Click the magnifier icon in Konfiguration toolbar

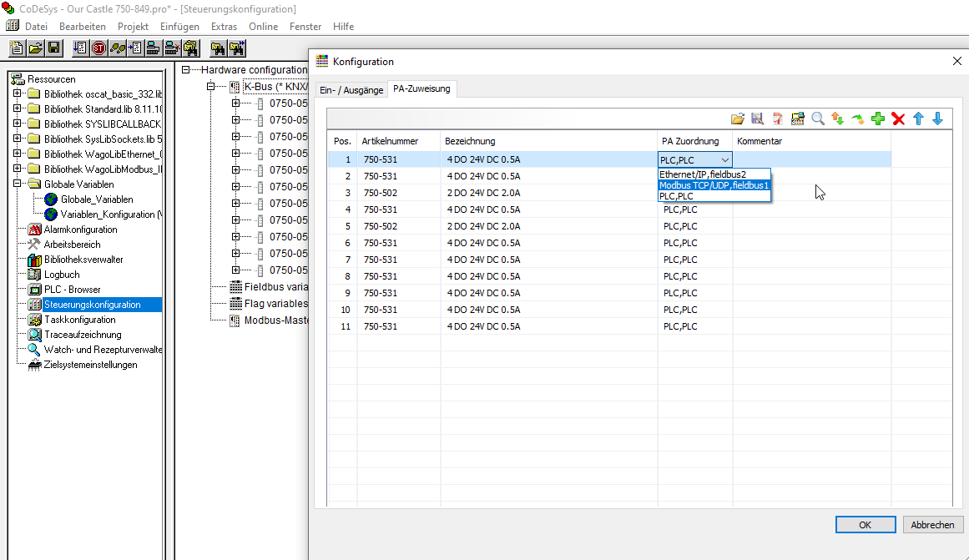(x=818, y=119)
